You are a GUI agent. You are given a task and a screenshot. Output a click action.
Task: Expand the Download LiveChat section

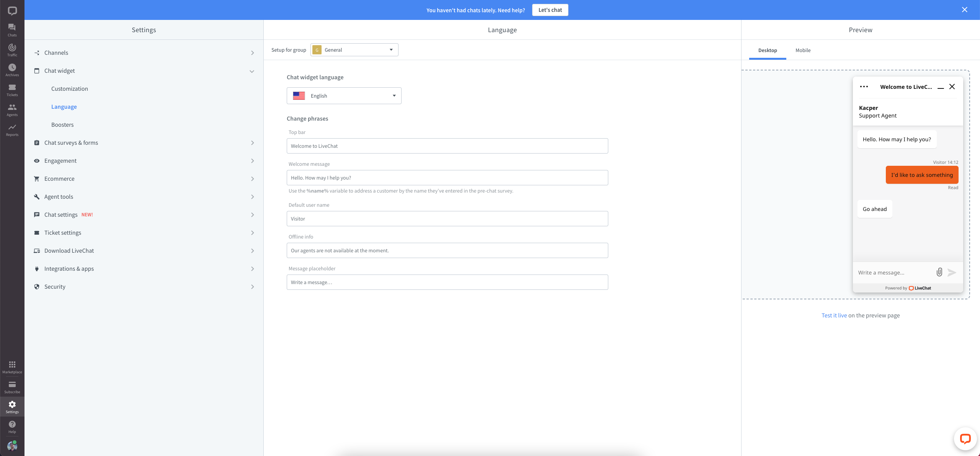pyautogui.click(x=144, y=251)
